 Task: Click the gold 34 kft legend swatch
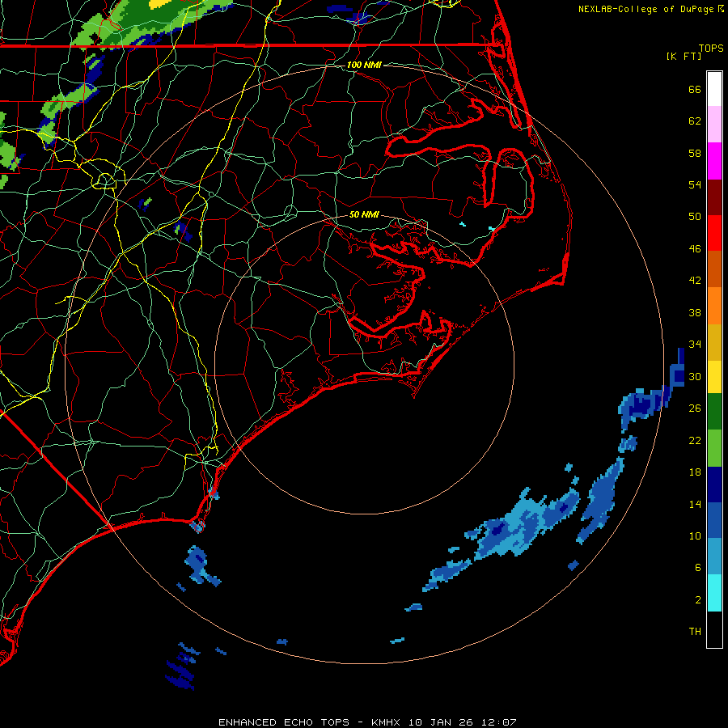tap(714, 341)
